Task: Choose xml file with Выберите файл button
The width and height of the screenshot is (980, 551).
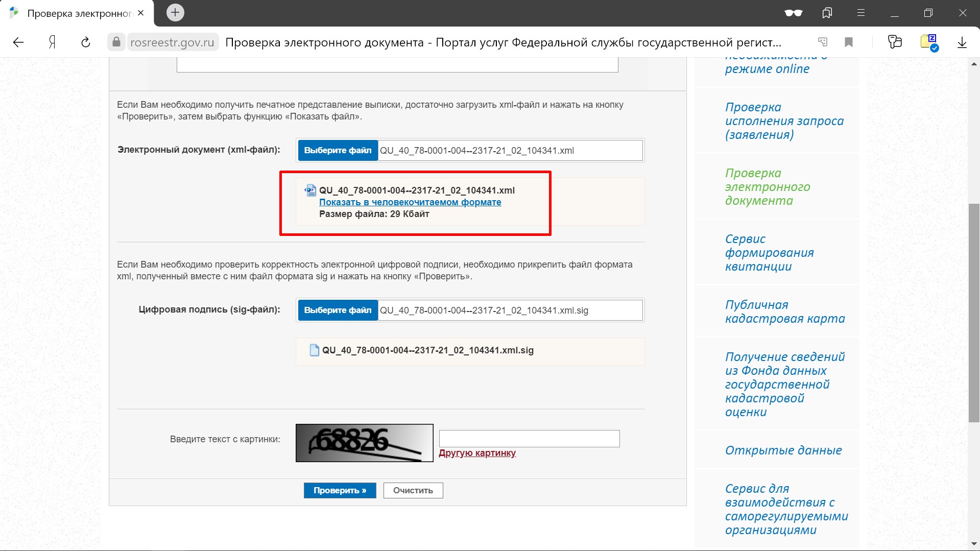Action: click(338, 151)
